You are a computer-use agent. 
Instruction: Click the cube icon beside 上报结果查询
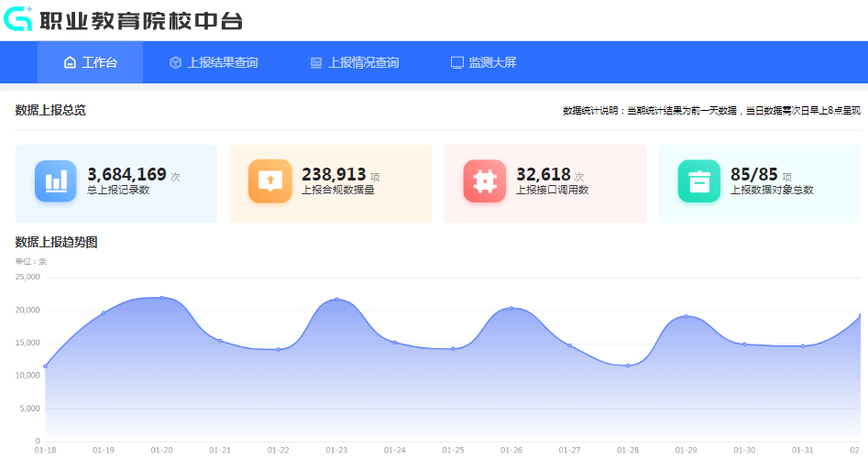176,62
